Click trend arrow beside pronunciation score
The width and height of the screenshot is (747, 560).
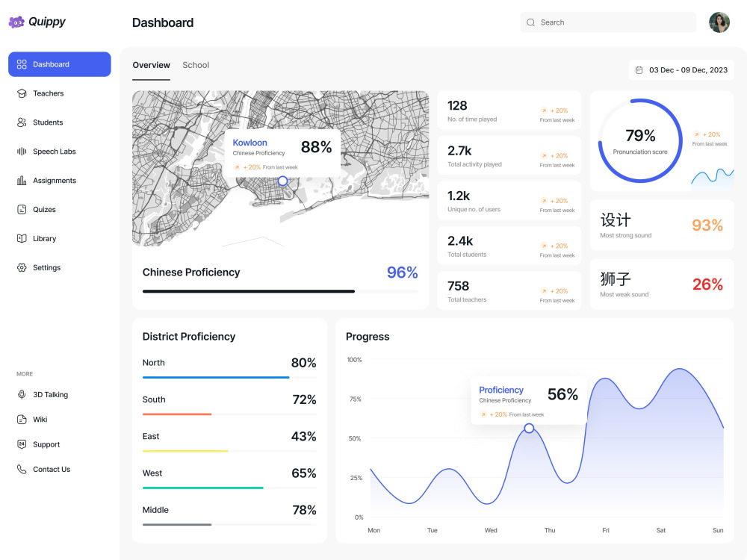tap(696, 134)
